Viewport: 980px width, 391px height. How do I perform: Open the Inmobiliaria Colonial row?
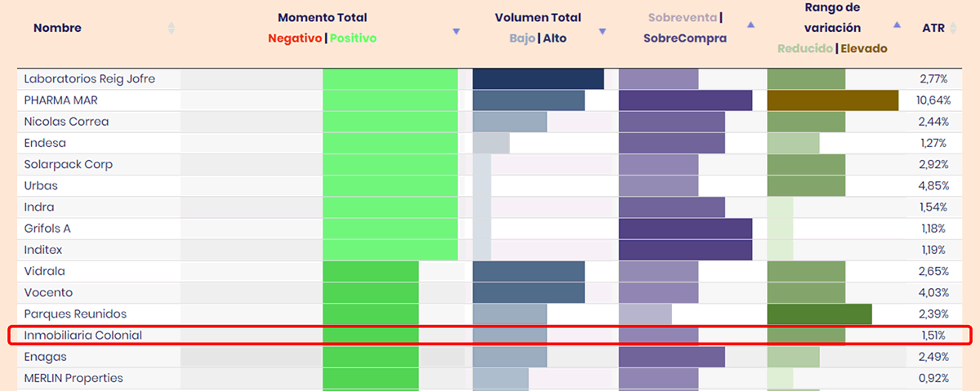tap(83, 335)
